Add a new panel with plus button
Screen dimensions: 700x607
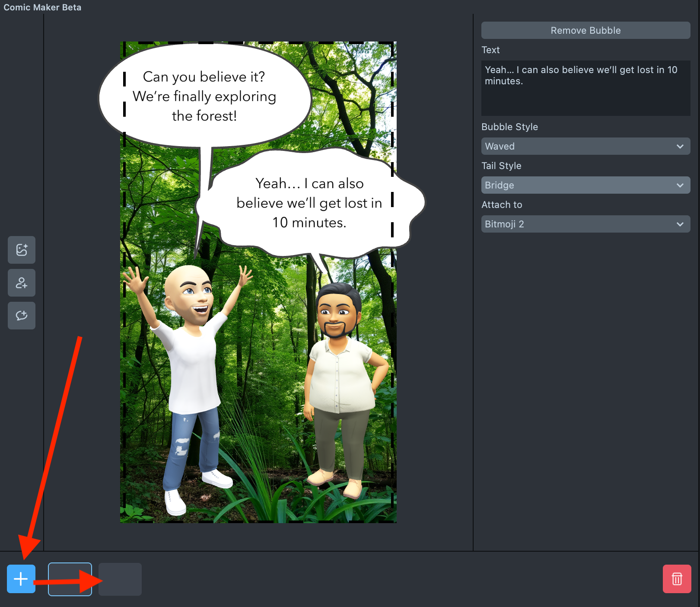[x=21, y=578]
